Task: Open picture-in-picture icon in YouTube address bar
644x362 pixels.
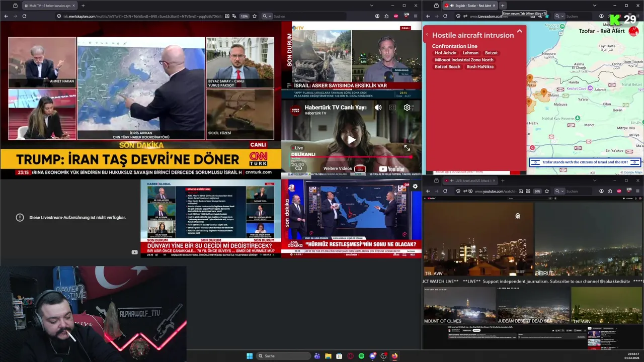Action: click(x=520, y=191)
